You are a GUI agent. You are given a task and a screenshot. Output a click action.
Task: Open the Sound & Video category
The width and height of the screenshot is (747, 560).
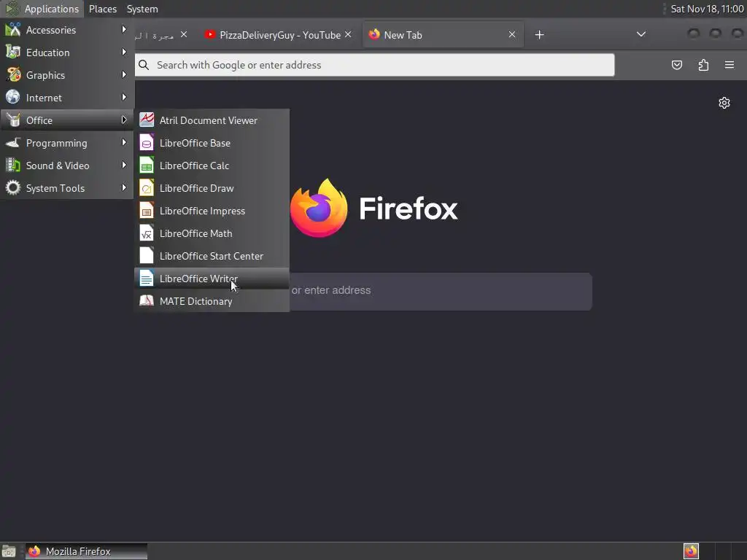click(66, 166)
